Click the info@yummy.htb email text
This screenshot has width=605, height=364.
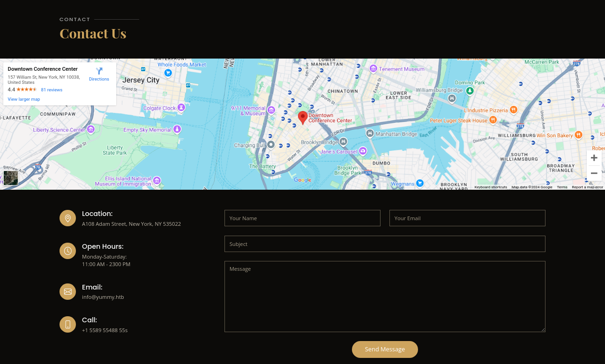(x=103, y=297)
